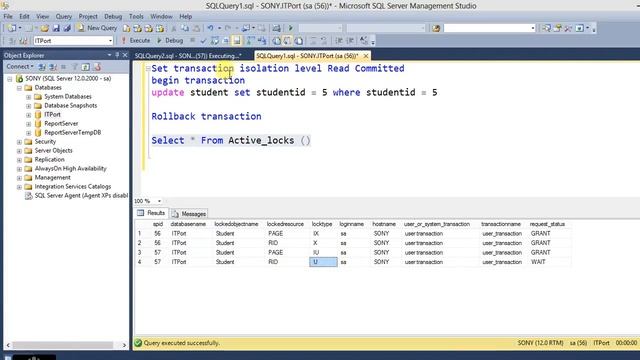Click the green Start arrow in top toolbar

tap(291, 28)
